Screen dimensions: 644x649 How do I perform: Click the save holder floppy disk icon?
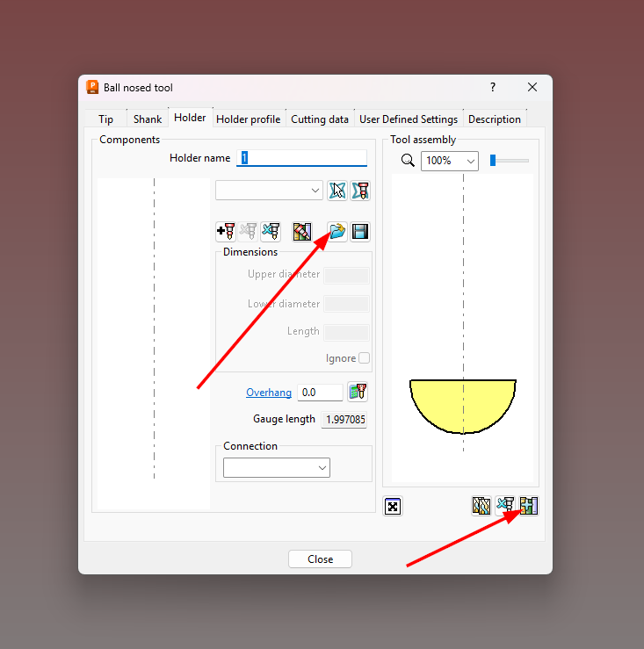[x=360, y=232]
